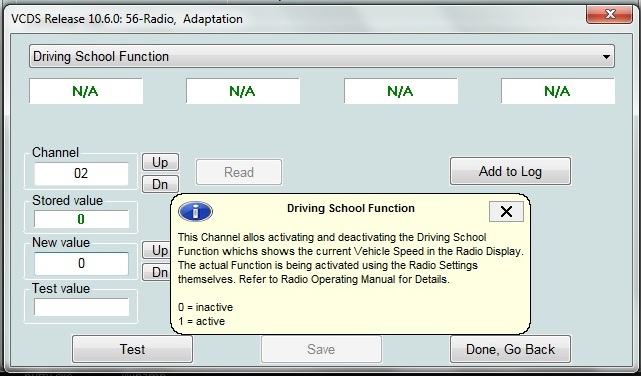Click the New value input field
Image resolution: width=641 pixels, height=376 pixels.
coord(81,263)
